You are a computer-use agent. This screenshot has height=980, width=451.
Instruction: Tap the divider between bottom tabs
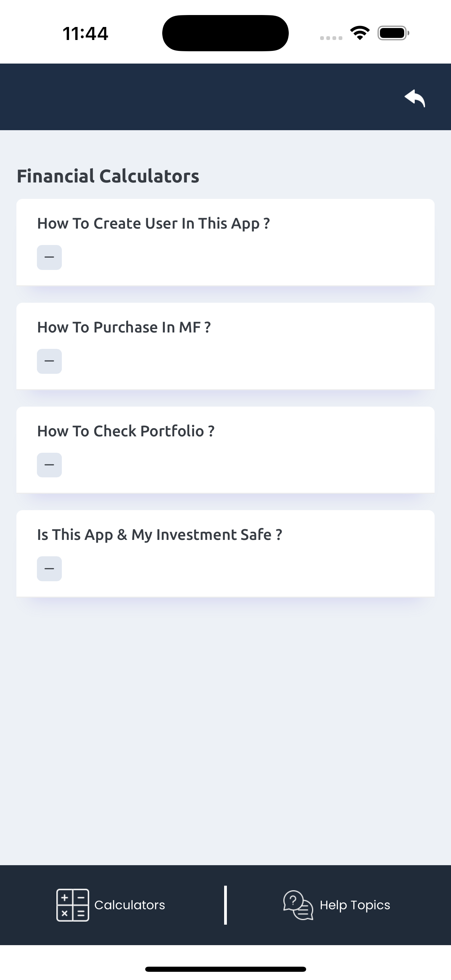[225, 905]
